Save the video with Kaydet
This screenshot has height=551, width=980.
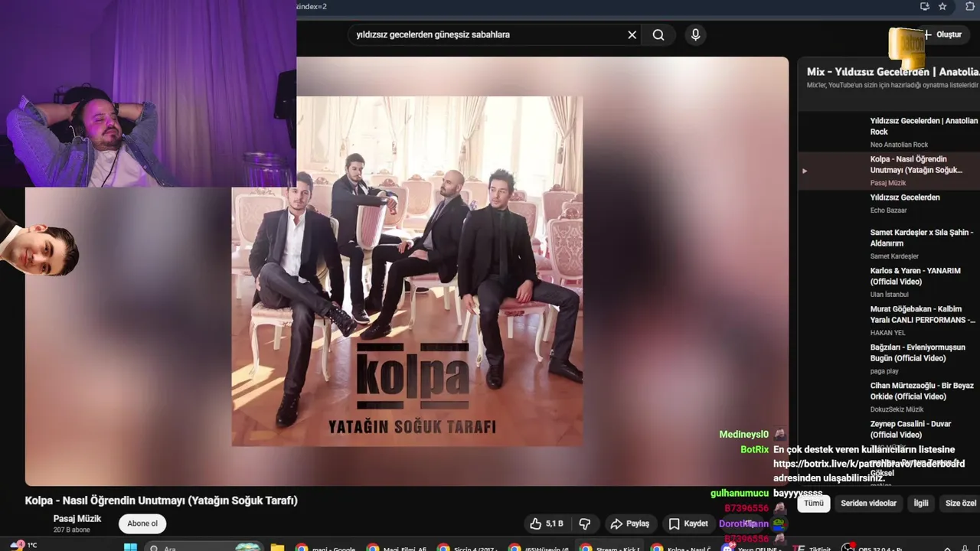[x=688, y=523]
